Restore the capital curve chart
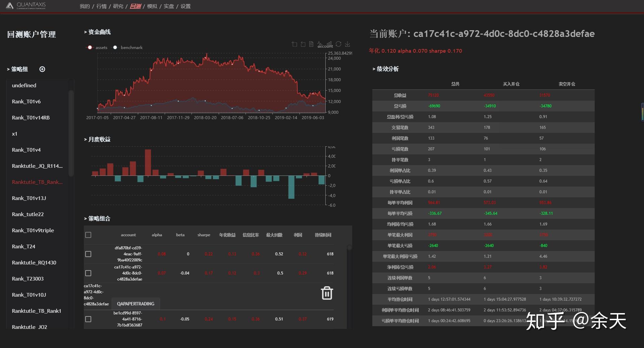644x348 pixels. pyautogui.click(x=338, y=44)
